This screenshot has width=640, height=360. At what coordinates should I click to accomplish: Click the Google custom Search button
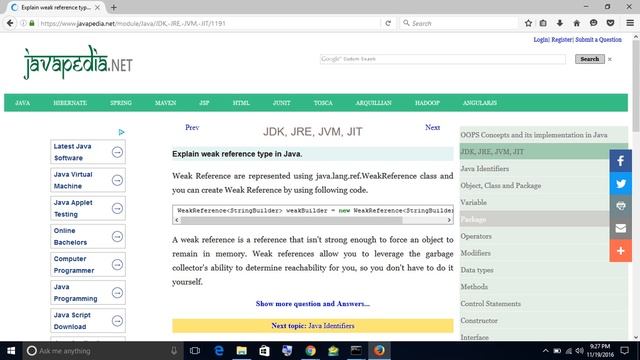[590, 59]
